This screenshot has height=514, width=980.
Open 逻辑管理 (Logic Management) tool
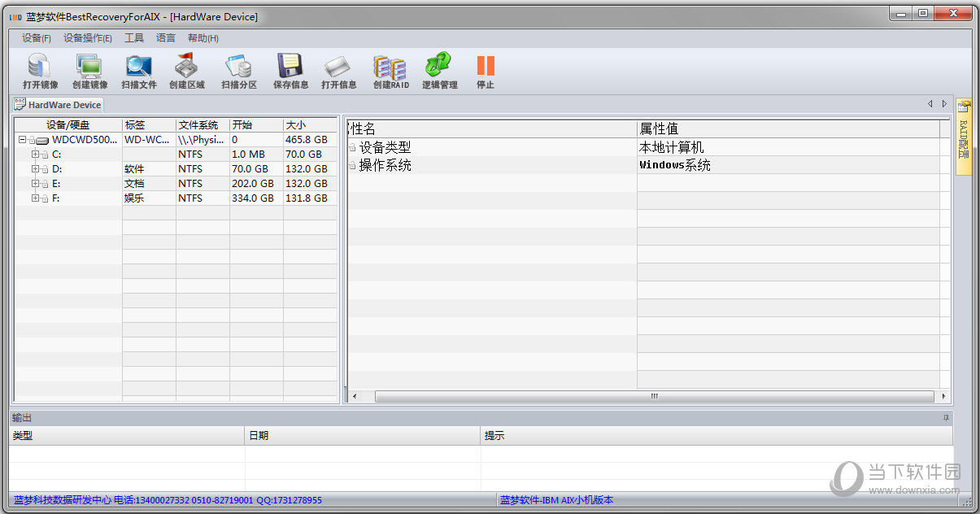[x=439, y=71]
